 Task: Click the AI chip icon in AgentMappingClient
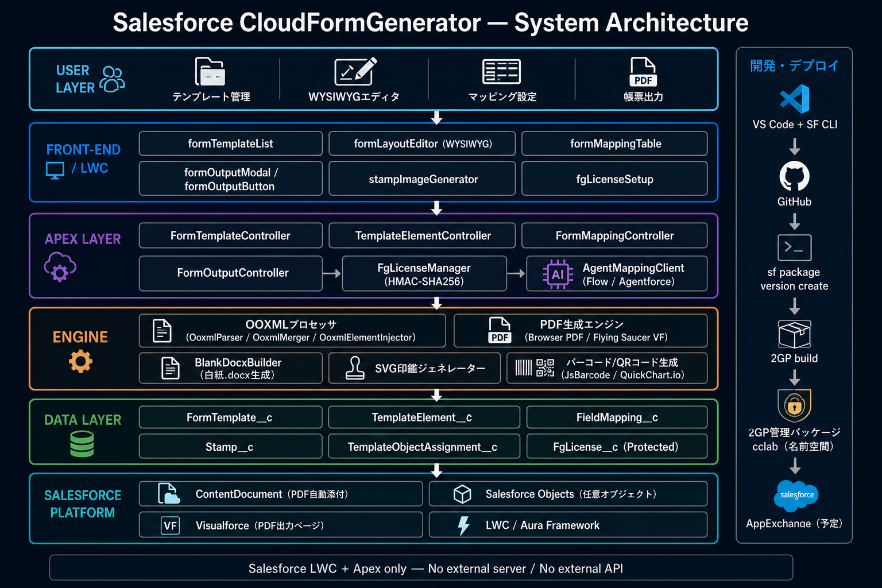coord(558,274)
